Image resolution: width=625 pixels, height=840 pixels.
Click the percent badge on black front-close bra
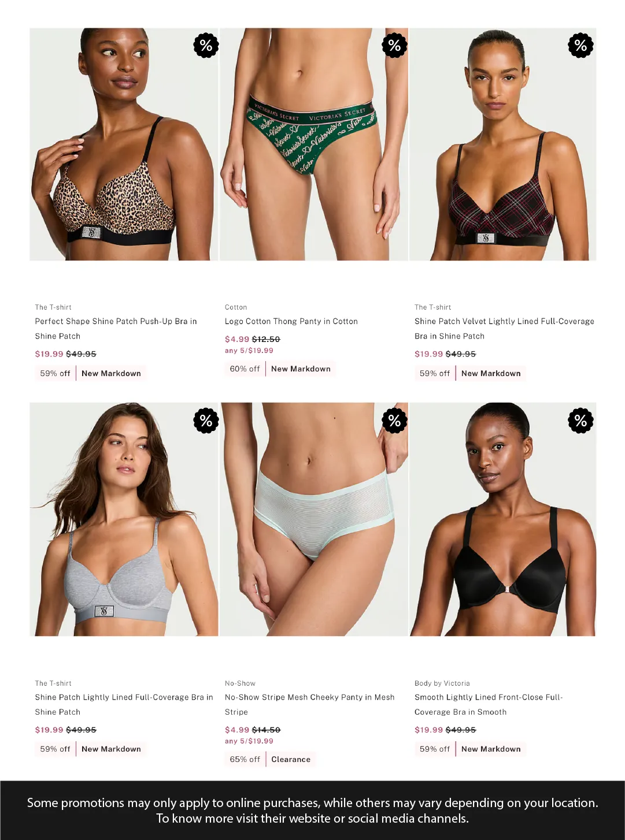click(x=581, y=421)
